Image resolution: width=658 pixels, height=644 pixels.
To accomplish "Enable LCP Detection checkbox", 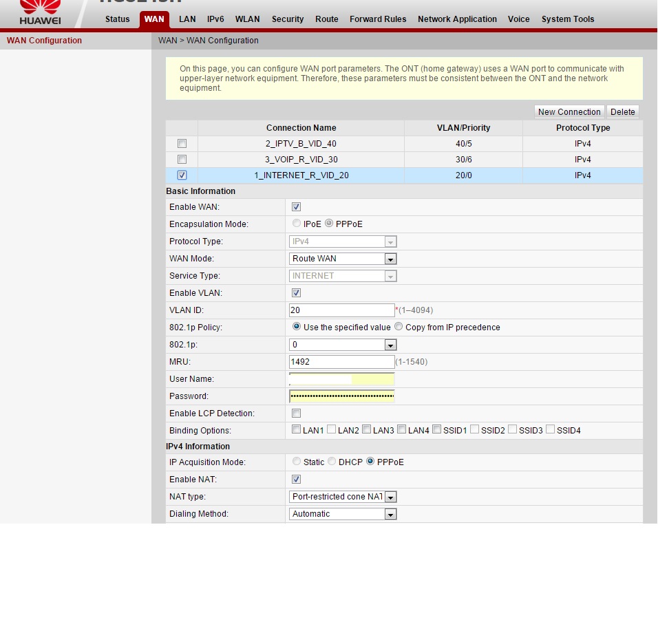I will (296, 414).
